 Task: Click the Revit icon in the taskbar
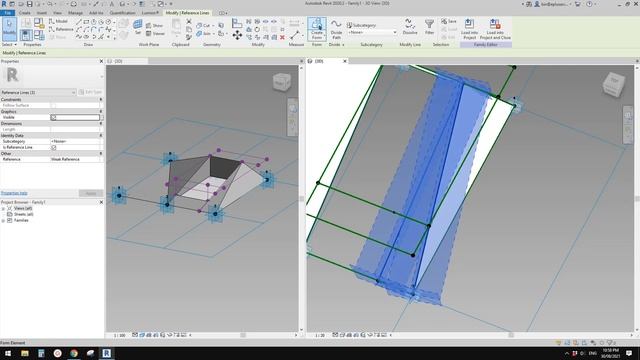click(x=107, y=353)
